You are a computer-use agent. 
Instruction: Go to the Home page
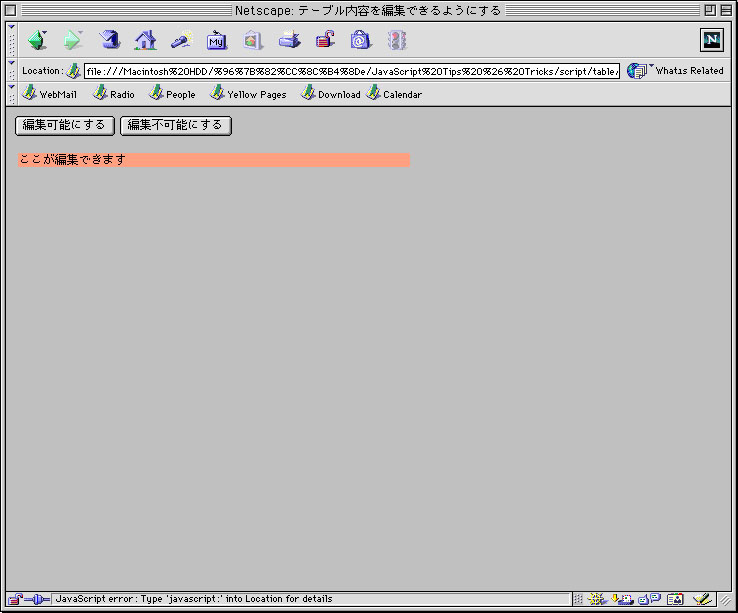[146, 40]
